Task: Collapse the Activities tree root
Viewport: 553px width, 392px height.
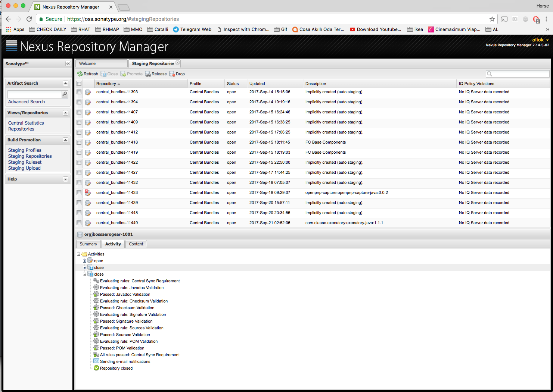Action: coord(79,254)
